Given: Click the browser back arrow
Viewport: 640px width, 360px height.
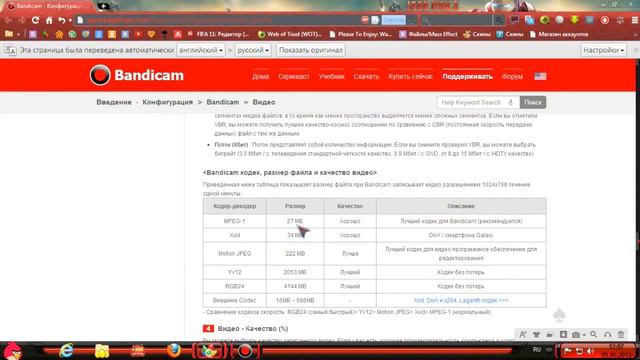Looking at the screenshot, I should click(8, 20).
